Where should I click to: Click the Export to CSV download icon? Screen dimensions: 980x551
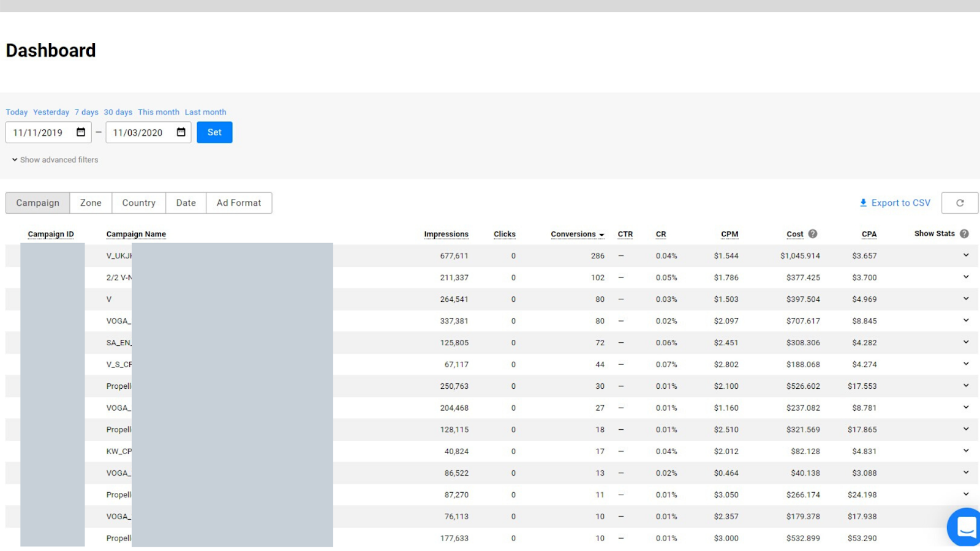click(x=863, y=203)
